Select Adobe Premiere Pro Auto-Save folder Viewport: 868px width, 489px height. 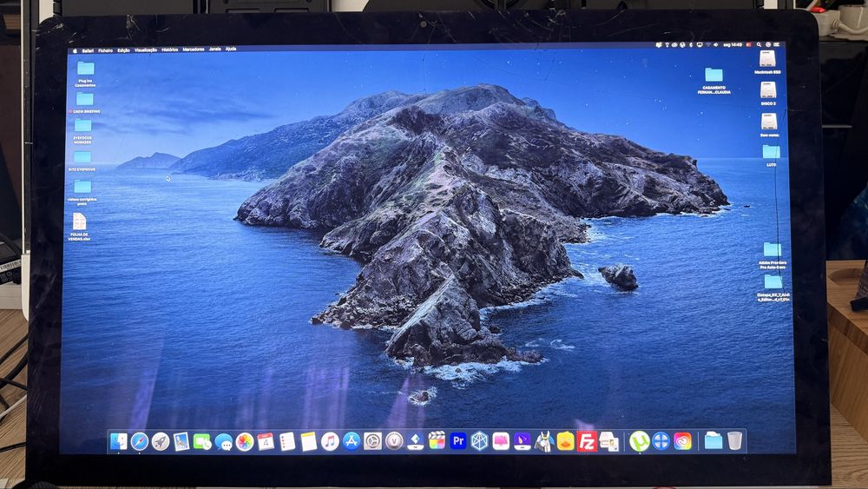[x=773, y=250]
